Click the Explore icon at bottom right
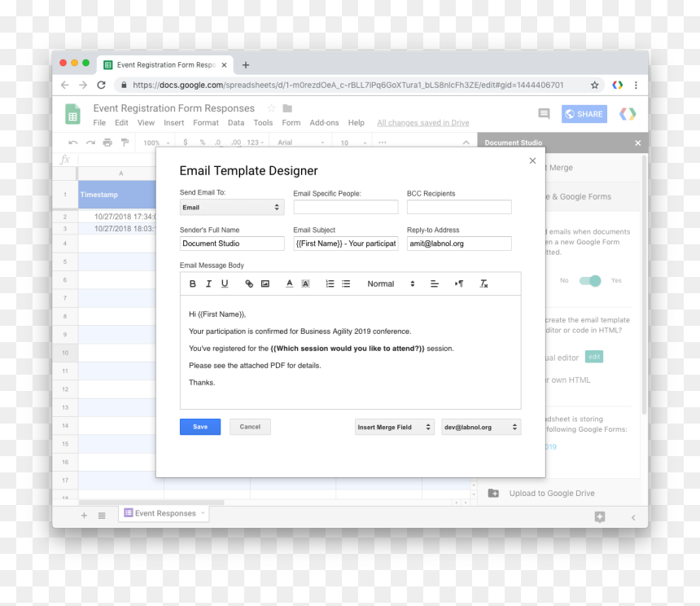 (x=600, y=517)
